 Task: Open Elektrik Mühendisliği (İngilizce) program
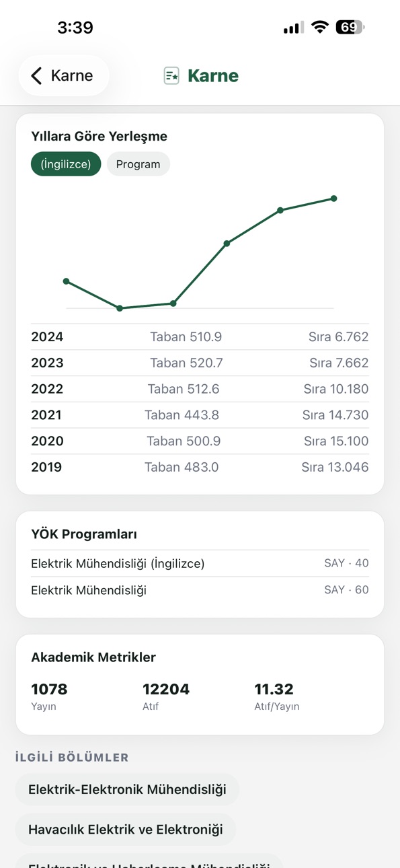click(200, 563)
